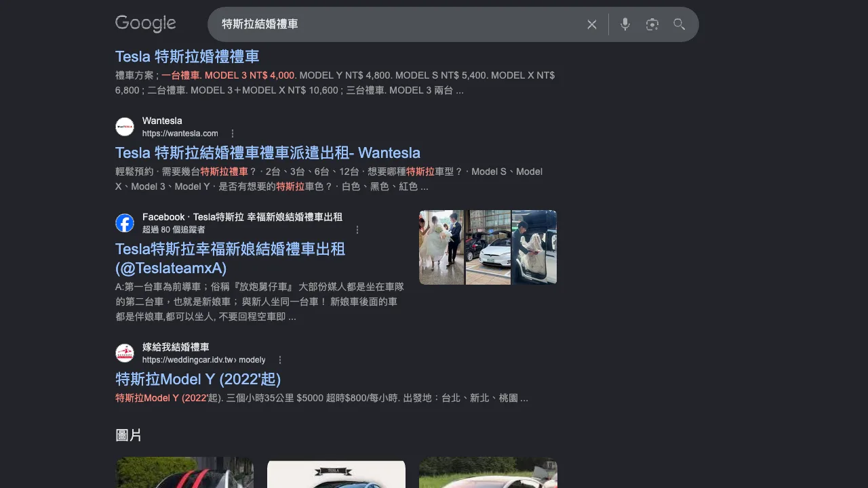
Task: Click highlighted 一台禮車. MODEL 3 NT$ 4,000 snippet
Action: click(229, 75)
